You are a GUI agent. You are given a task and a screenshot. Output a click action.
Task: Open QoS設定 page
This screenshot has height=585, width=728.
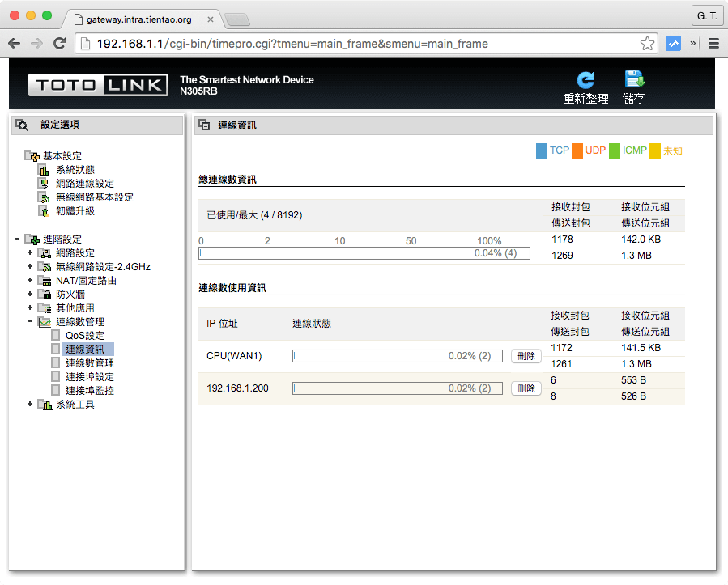tap(84, 336)
